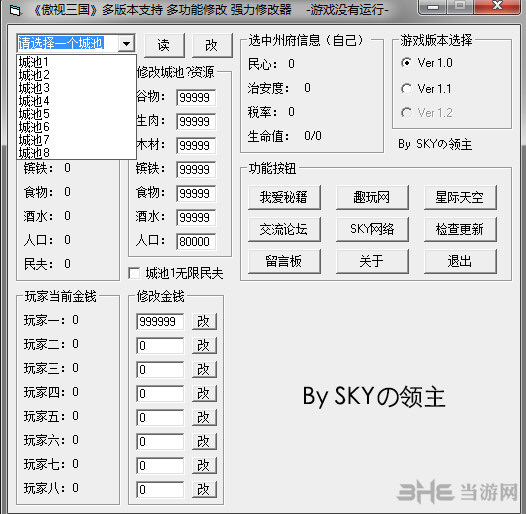Edit the 人口 field showing 80000
This screenshot has width=526, height=514.
pos(196,242)
